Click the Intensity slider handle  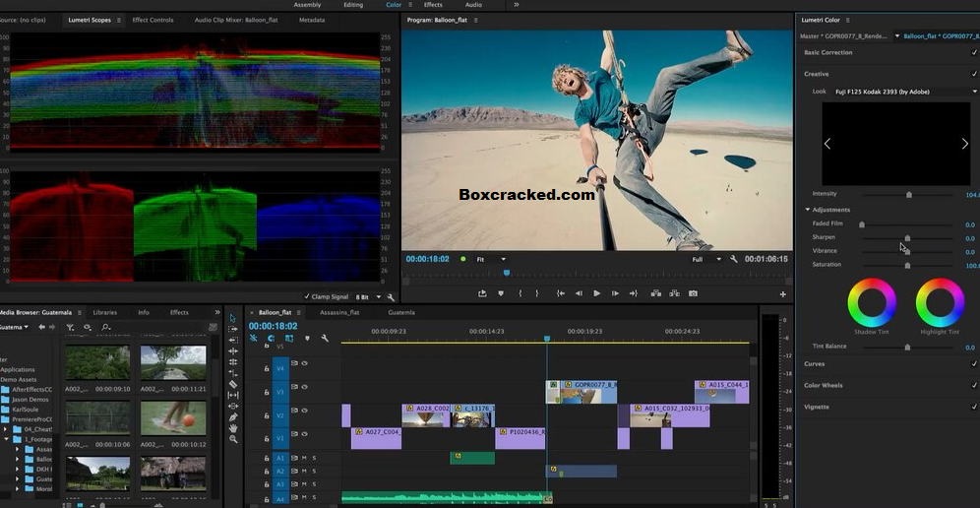point(909,195)
